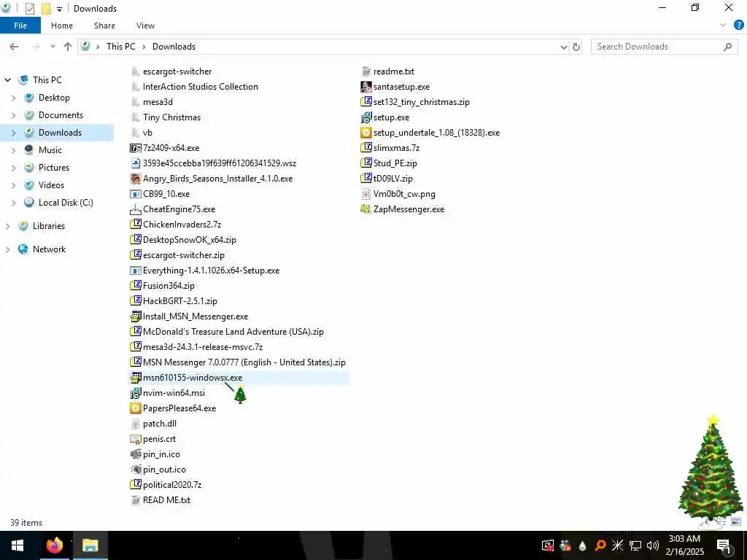Screen dimensions: 747x560
Task: Click the Search Downloads field
Action: pyautogui.click(x=665, y=47)
